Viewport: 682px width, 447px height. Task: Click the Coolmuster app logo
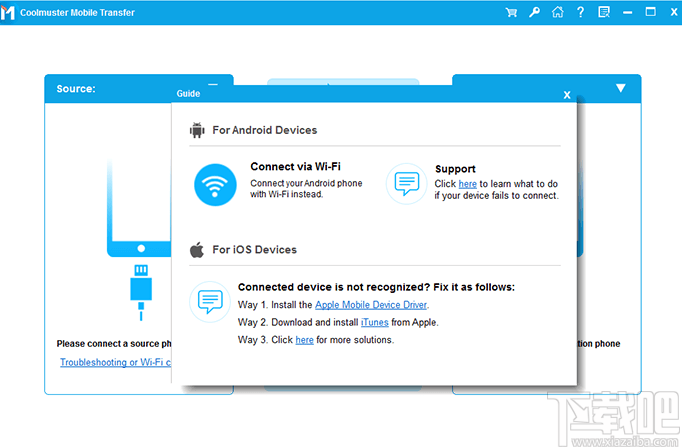pyautogui.click(x=7, y=12)
